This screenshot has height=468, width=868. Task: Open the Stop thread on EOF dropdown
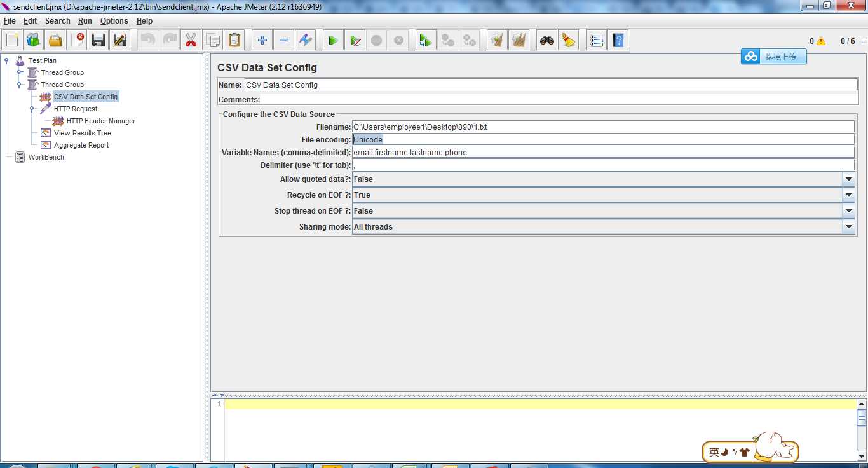[849, 211]
